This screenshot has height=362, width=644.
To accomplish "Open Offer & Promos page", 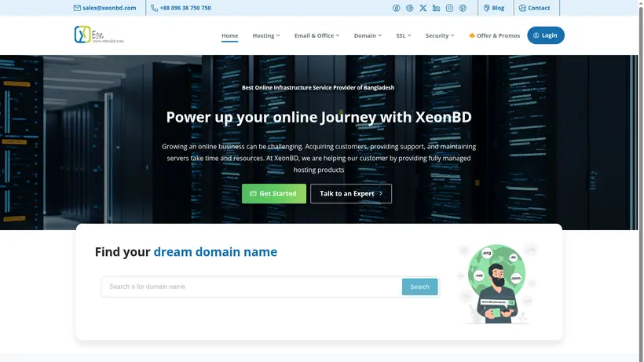I will [x=495, y=35].
